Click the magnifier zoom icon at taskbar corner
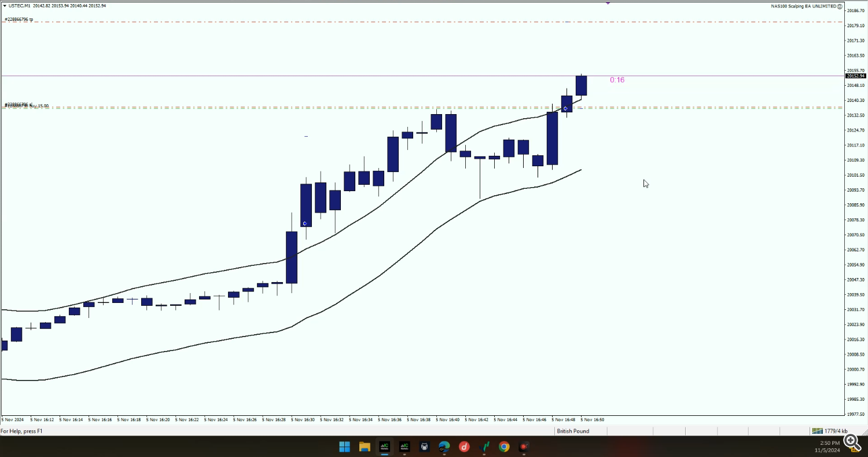The height and width of the screenshot is (457, 868). click(x=852, y=443)
